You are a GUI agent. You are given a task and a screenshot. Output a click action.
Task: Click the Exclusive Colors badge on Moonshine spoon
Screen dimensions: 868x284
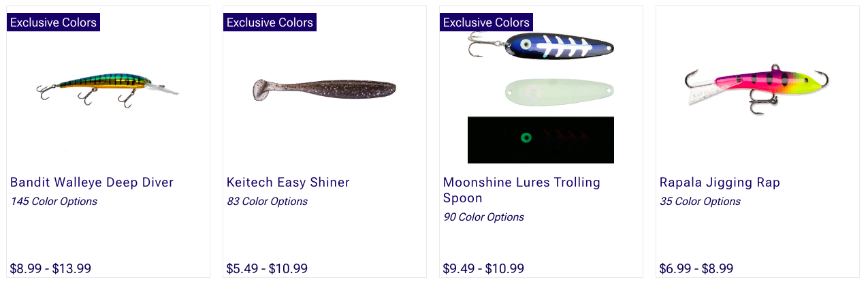486,22
